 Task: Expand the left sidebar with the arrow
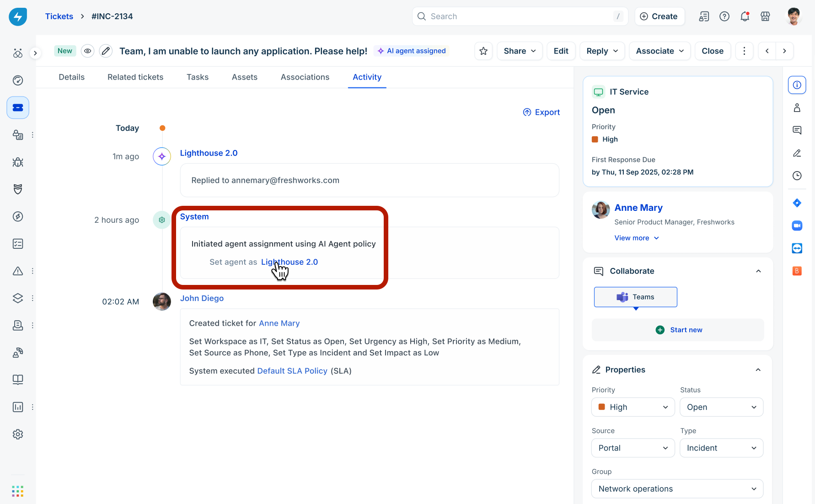tap(35, 53)
